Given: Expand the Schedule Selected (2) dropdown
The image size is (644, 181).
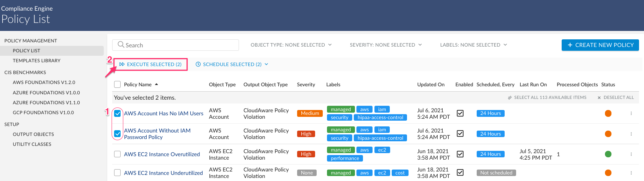Looking at the screenshot, I should point(232,65).
